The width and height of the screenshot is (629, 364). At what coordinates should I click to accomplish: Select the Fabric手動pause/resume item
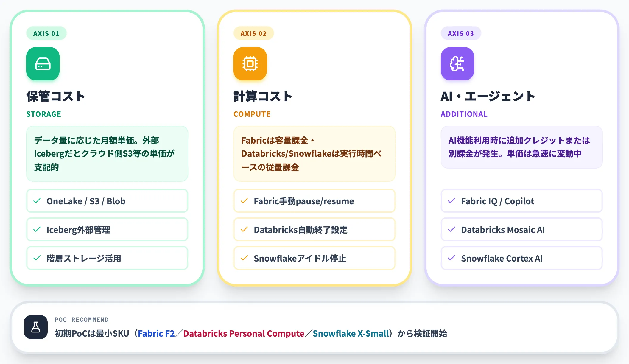coord(314,201)
